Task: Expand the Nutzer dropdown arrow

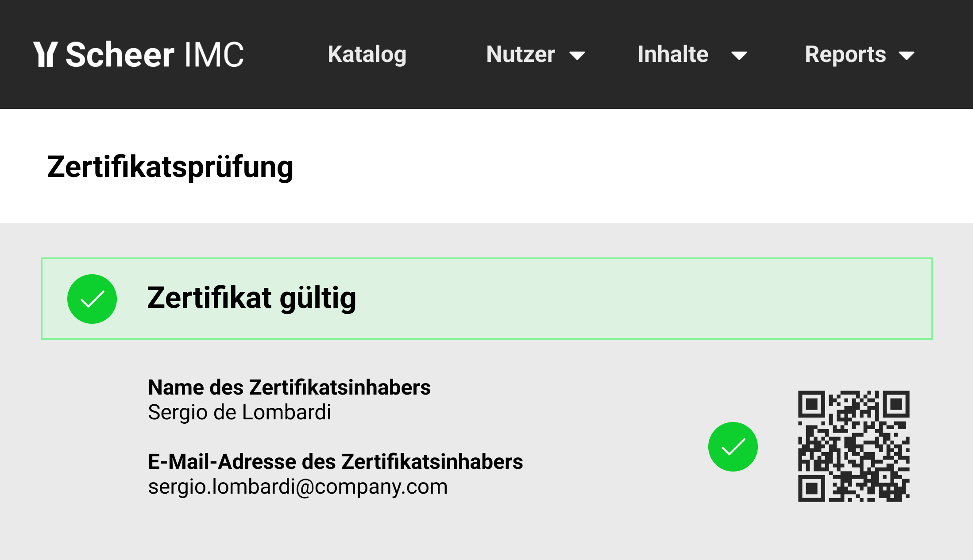Action: (x=577, y=56)
